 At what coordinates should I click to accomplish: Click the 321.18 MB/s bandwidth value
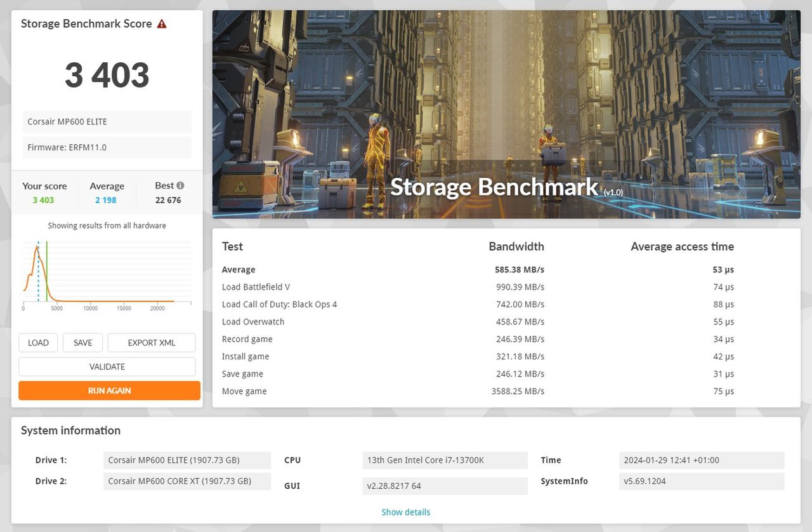[520, 357]
